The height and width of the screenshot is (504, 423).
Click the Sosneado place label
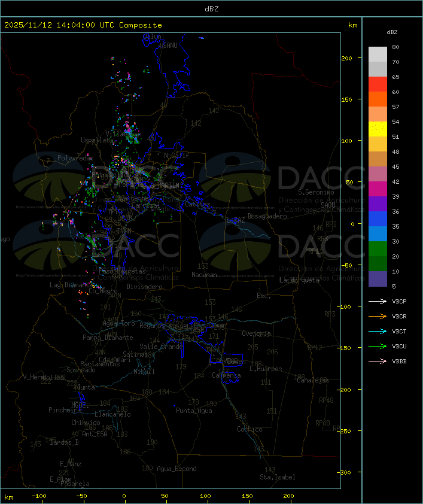(x=81, y=370)
